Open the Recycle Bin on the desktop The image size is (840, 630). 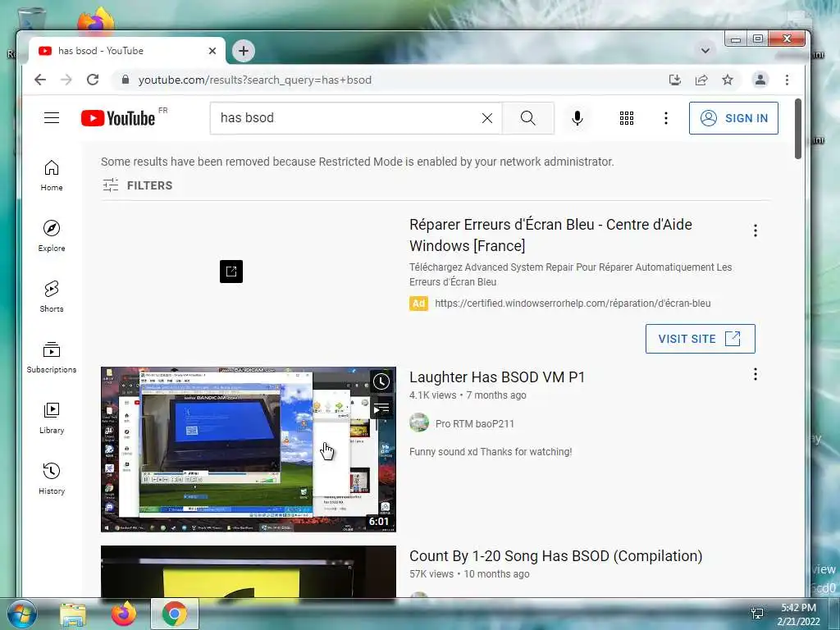(x=31, y=19)
